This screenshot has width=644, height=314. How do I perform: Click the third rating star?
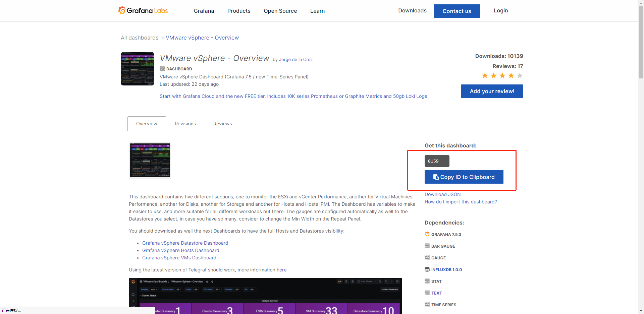(x=502, y=75)
